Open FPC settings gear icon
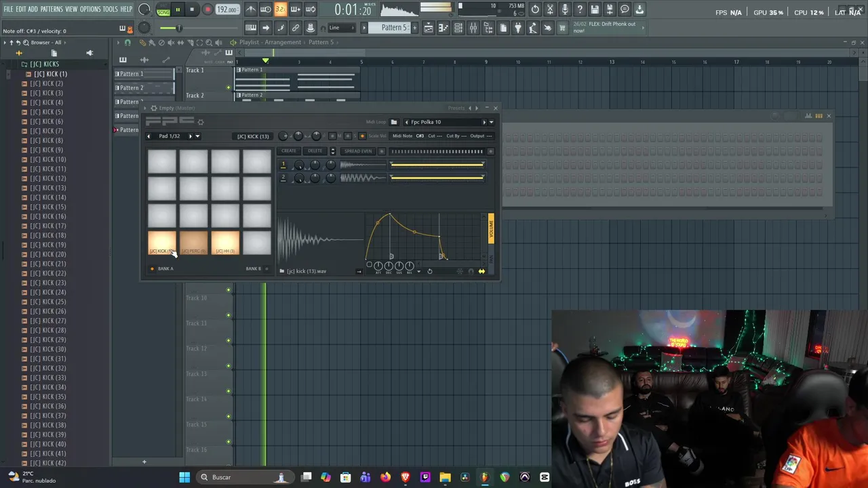The image size is (868, 488). 201,122
